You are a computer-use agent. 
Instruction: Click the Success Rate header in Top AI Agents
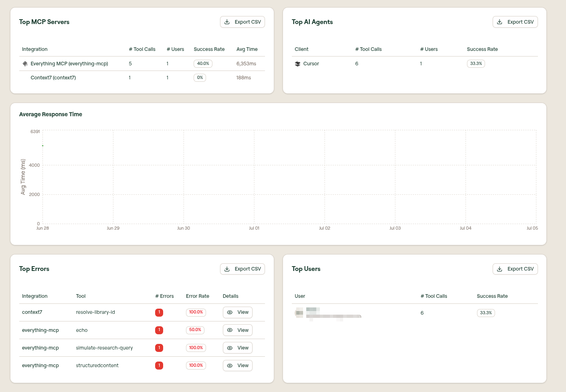pos(482,49)
